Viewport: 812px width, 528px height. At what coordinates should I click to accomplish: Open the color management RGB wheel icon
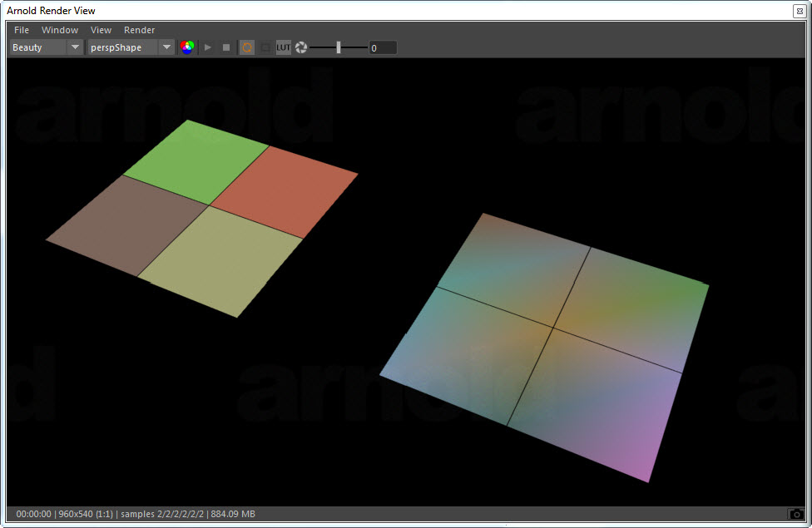click(187, 47)
